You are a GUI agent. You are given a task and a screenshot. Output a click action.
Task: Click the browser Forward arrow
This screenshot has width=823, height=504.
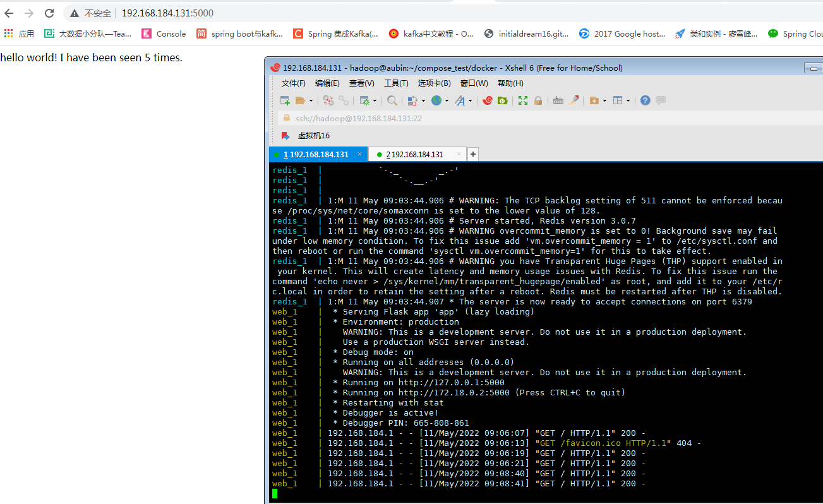click(29, 13)
